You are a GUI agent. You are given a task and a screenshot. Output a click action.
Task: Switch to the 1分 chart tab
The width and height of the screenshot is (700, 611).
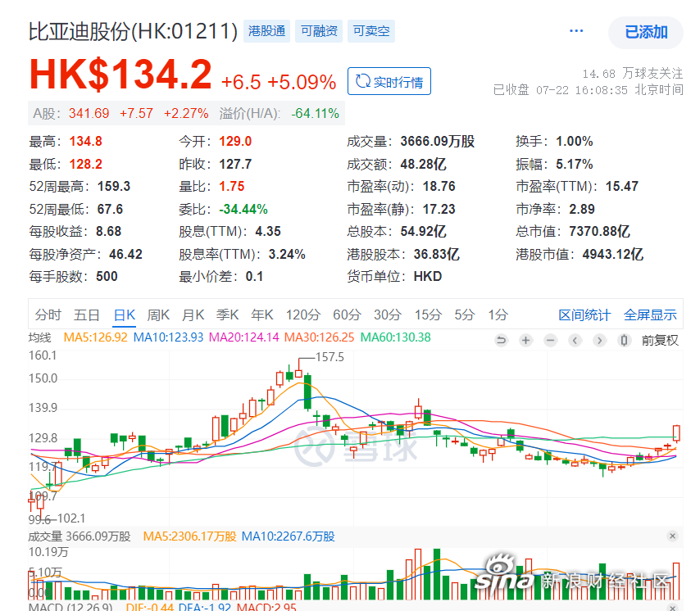pos(498,315)
